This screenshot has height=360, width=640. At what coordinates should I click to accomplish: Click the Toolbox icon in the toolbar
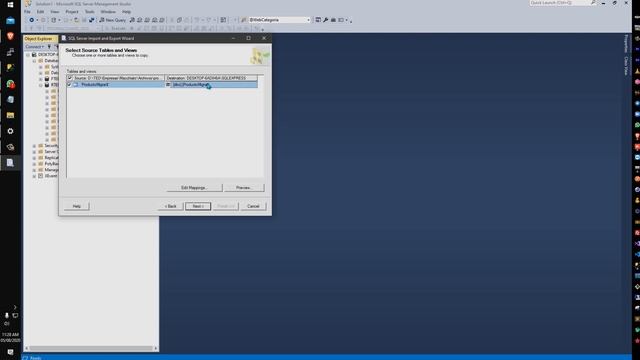(333, 20)
